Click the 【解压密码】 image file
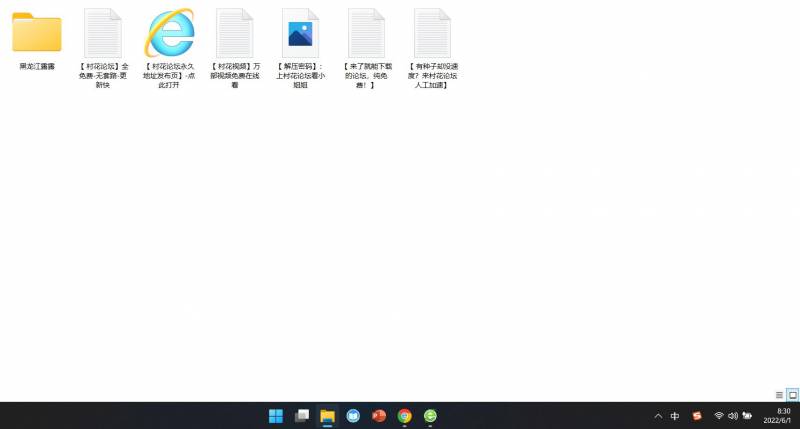800x429 pixels. (300, 34)
